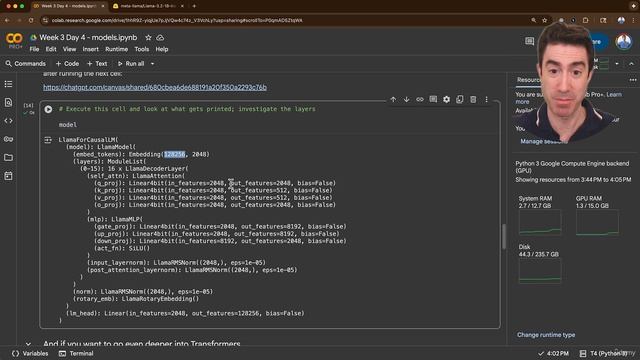Viewport: 640px width, 360px height.
Task: Collapse the 'go even deeper into Transformers' section
Action: [x=28, y=344]
